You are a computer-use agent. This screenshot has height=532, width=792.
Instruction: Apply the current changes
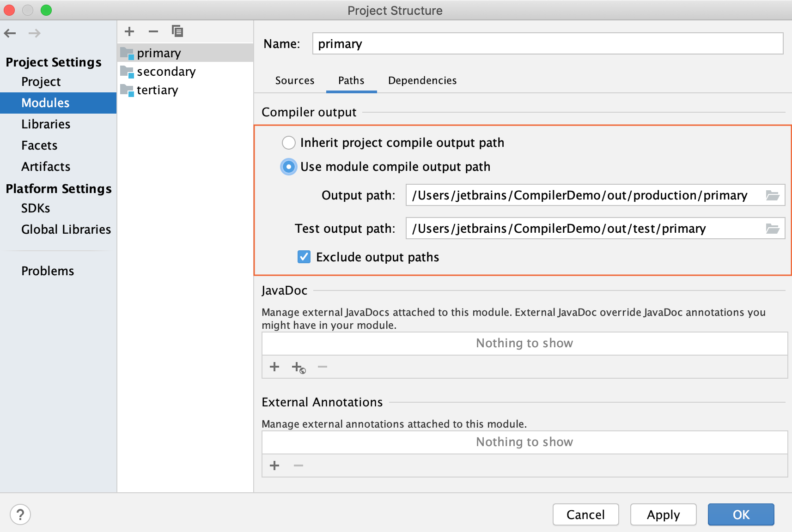(x=663, y=514)
